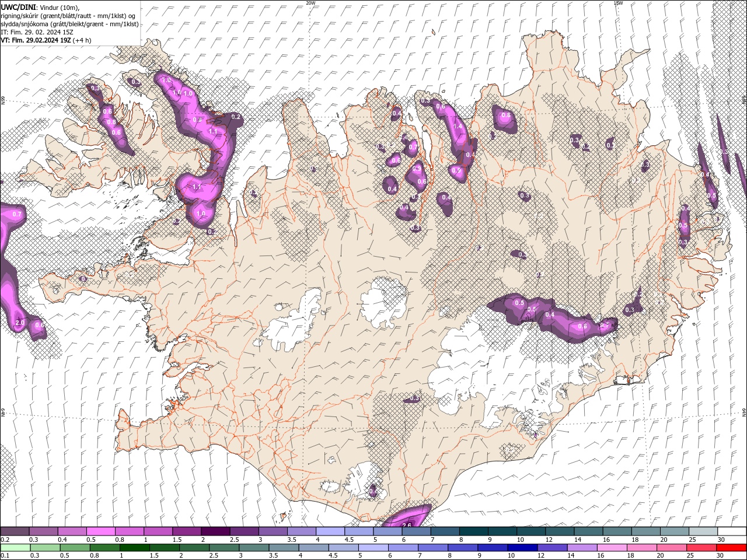Click grey-teal swatch labeled 3 in lower legend

(254, 548)
